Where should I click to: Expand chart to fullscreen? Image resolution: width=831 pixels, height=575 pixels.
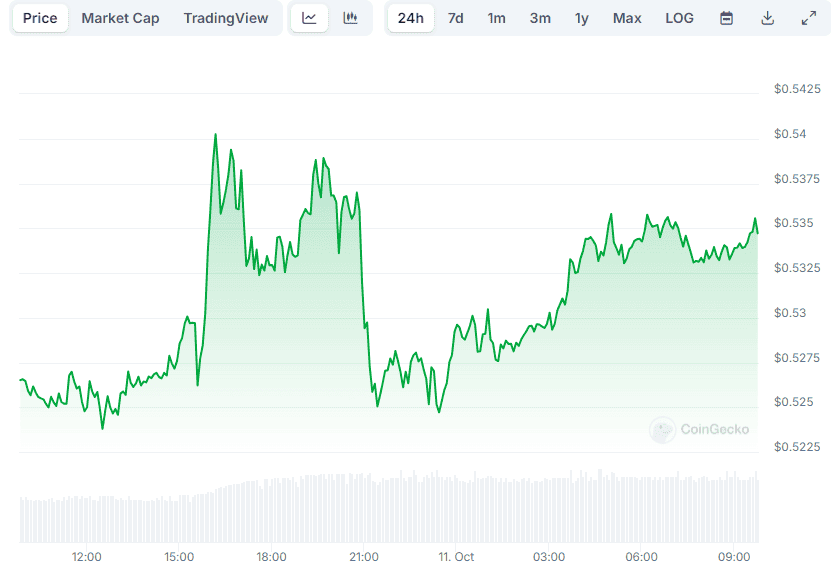(x=808, y=18)
